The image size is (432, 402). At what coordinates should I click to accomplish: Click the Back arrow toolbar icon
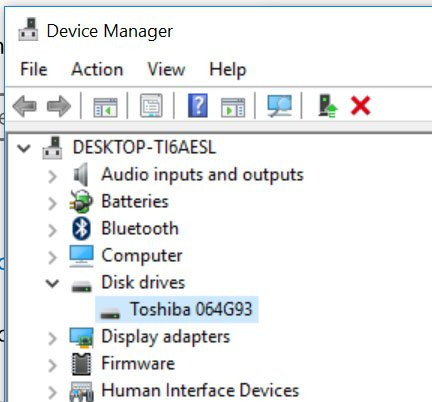(24, 106)
